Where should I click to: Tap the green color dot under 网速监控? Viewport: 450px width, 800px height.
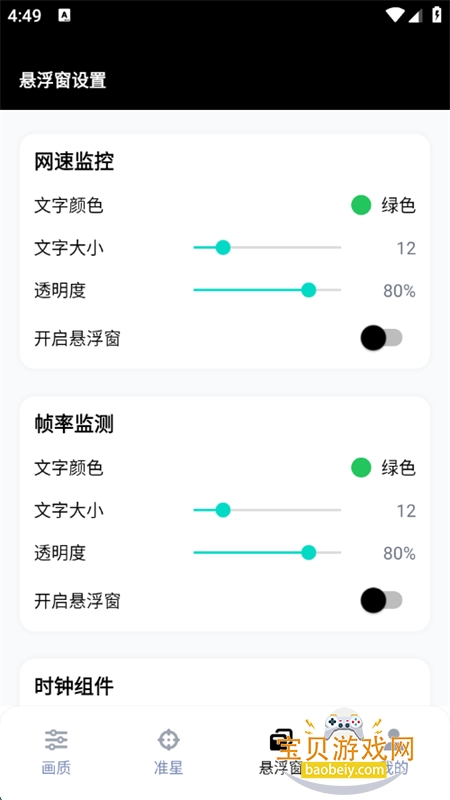tap(361, 206)
